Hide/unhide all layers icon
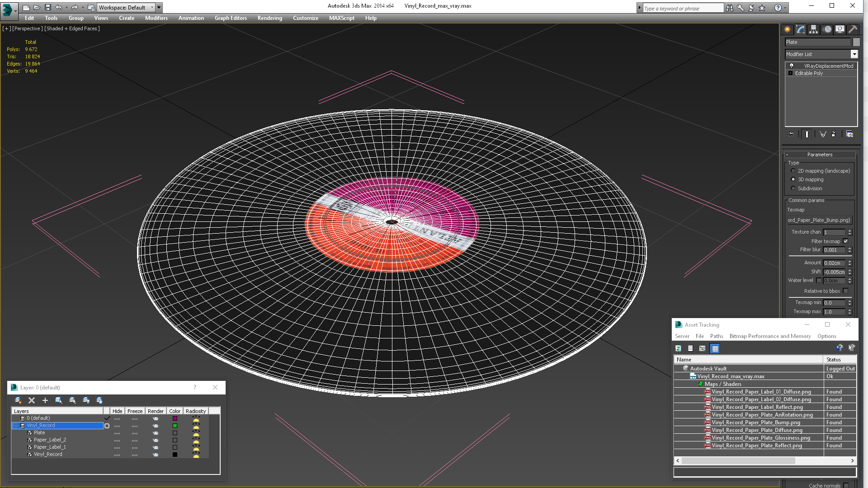This screenshot has height=488, width=868. (86, 400)
